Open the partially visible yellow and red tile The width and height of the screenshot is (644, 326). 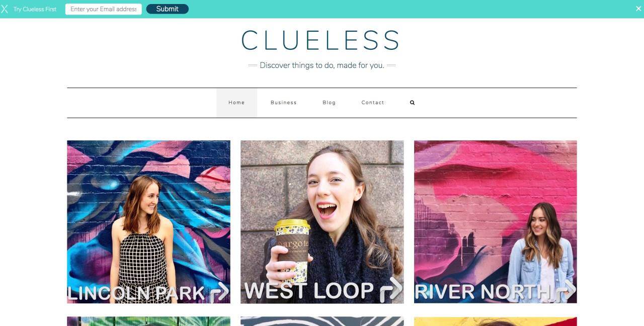(496, 321)
